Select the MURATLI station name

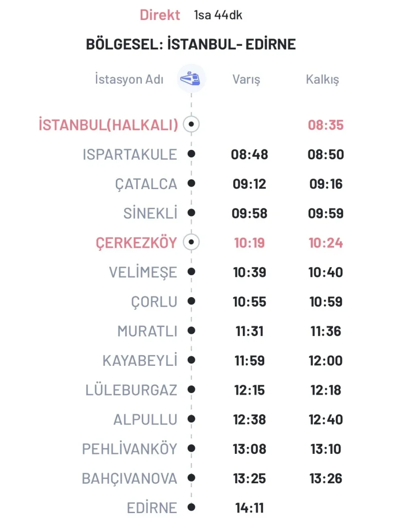click(x=147, y=331)
